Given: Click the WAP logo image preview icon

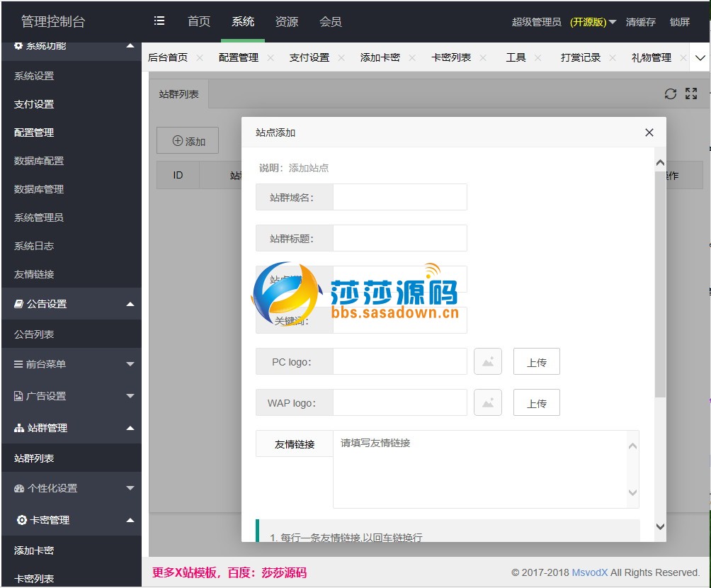Looking at the screenshot, I should coord(488,402).
